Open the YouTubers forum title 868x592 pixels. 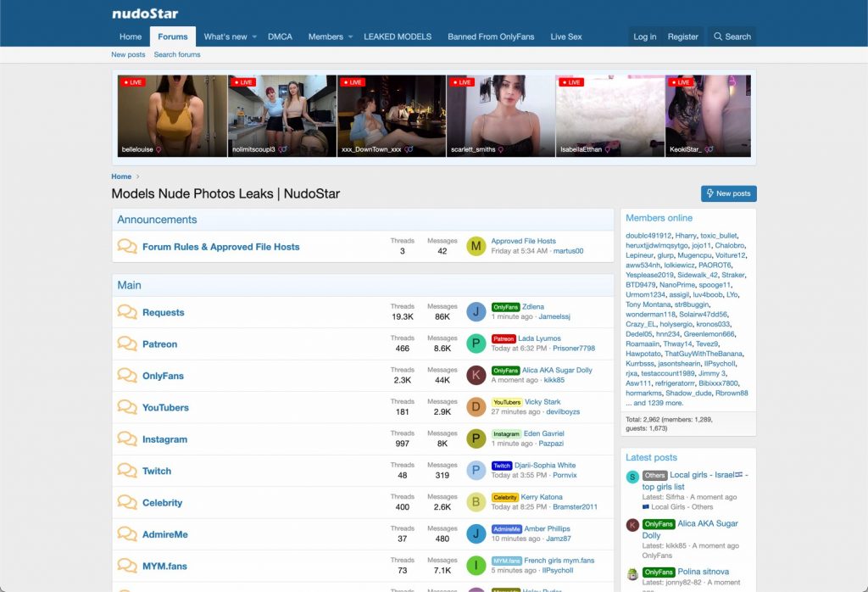click(x=165, y=408)
